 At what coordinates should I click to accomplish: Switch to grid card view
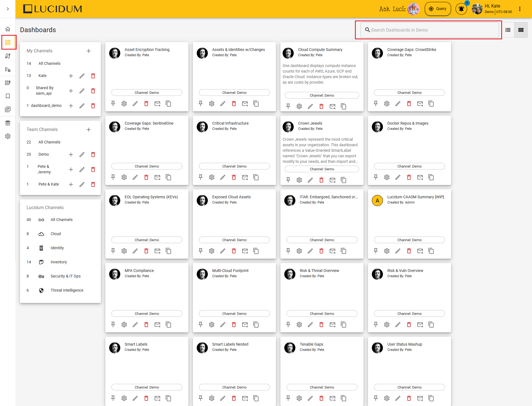coord(521,30)
